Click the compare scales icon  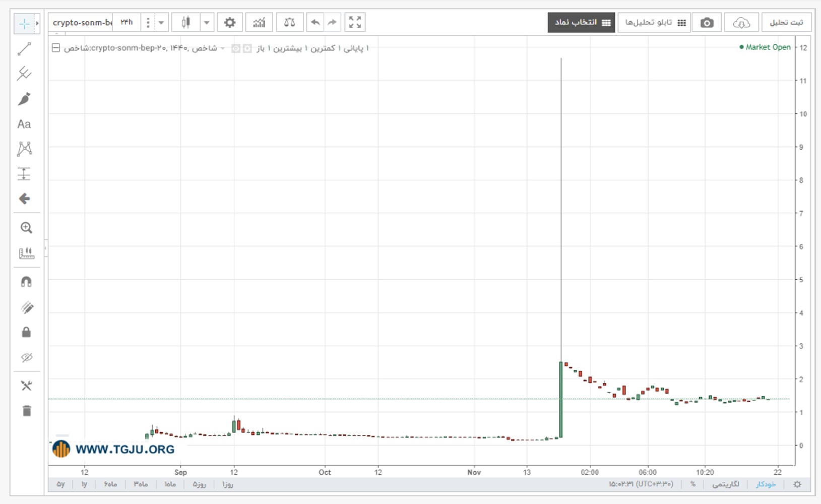click(x=289, y=23)
